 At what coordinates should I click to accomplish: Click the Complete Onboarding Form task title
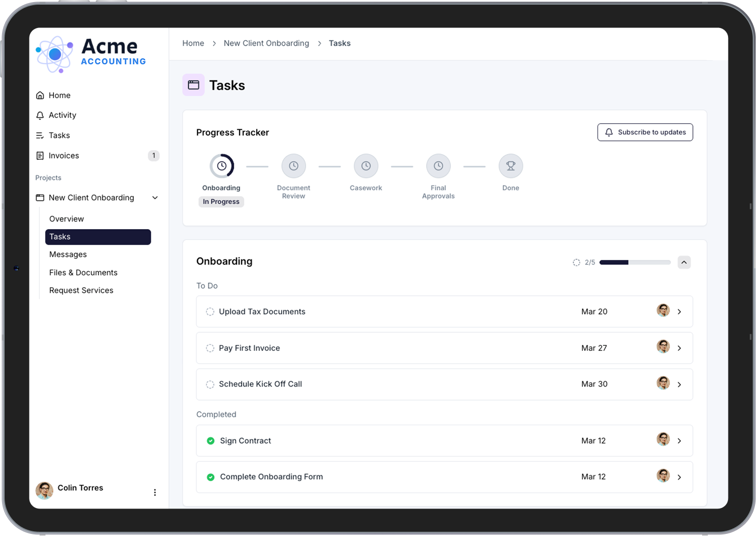(x=271, y=477)
